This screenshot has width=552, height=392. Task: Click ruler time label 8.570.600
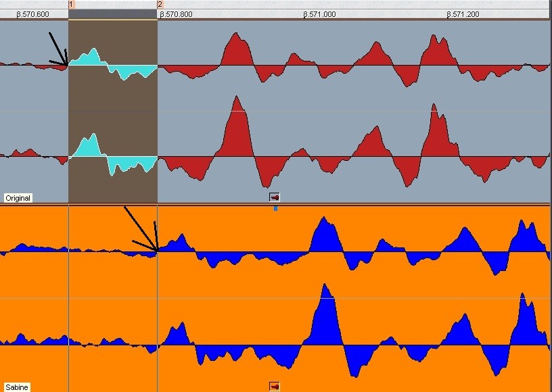pos(32,14)
